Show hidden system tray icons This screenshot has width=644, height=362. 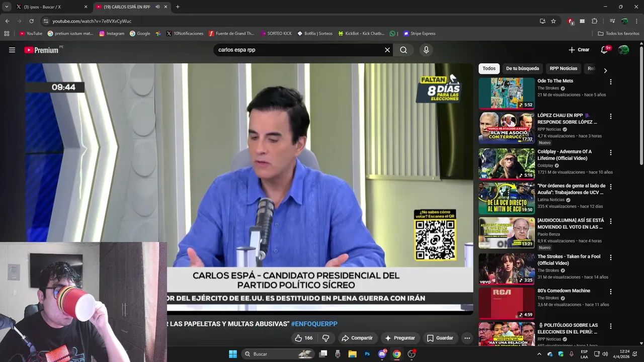539,354
